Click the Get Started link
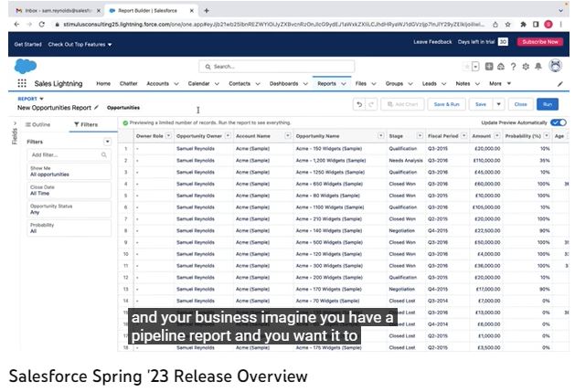 (27, 45)
